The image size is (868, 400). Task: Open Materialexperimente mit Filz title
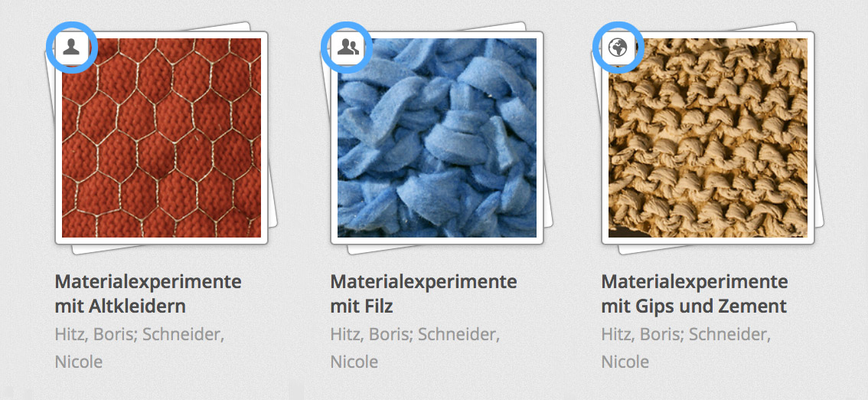423,293
